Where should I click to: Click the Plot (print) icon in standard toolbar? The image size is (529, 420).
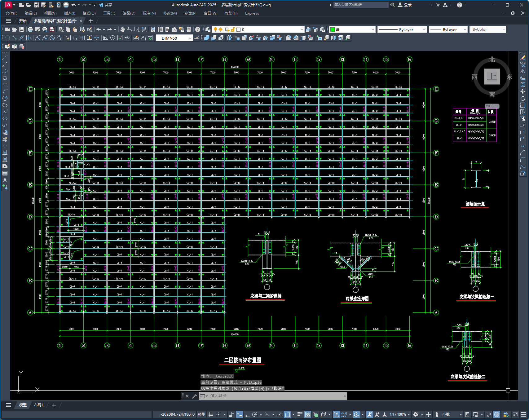click(x=30, y=29)
